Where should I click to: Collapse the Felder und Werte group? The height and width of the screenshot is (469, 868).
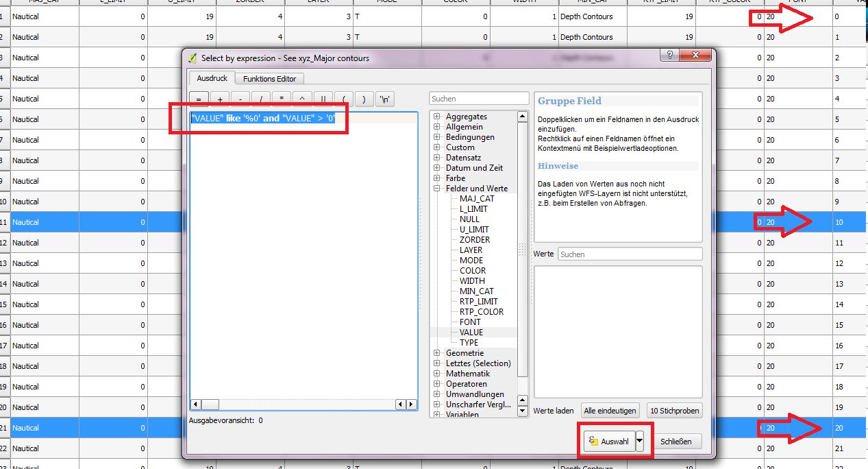coord(436,189)
